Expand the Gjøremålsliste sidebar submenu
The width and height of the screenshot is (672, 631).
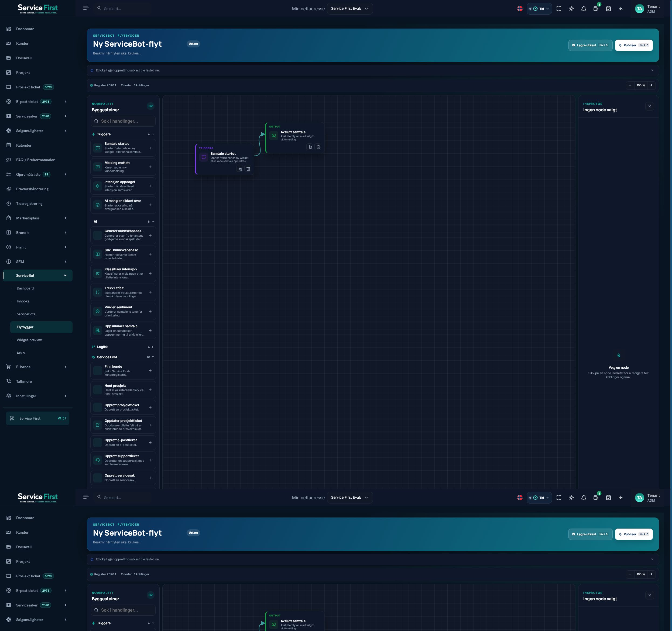click(x=65, y=174)
